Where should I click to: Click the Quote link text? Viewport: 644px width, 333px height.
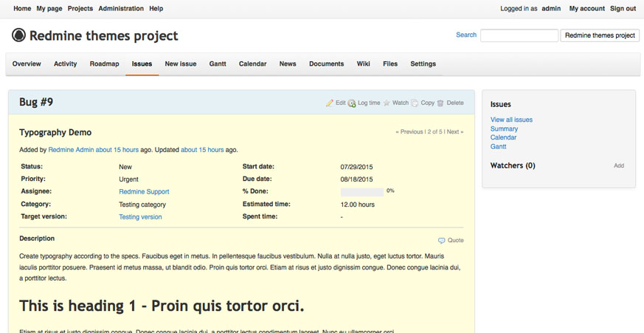455,241
